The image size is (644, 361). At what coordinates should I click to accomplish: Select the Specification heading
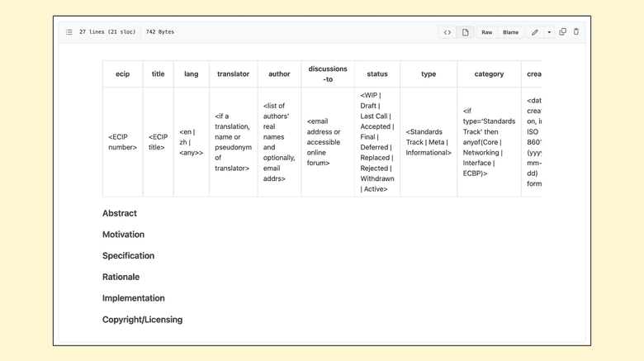point(128,256)
